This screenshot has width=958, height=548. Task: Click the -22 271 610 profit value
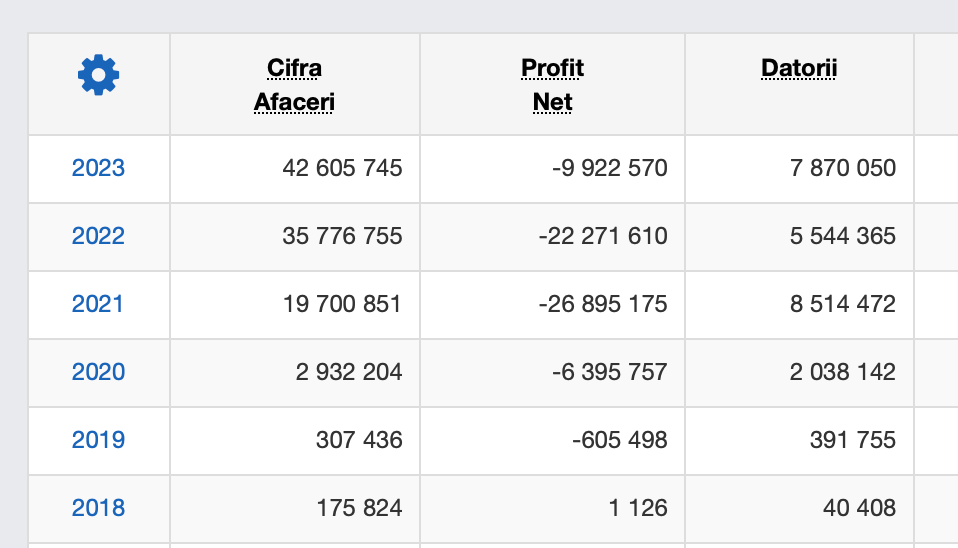[603, 236]
